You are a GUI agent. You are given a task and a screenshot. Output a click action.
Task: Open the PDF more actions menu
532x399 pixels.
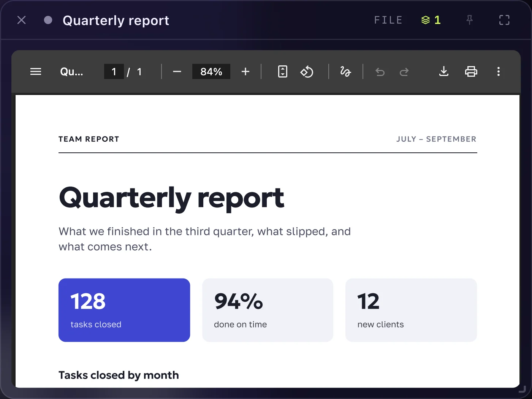[499, 71]
